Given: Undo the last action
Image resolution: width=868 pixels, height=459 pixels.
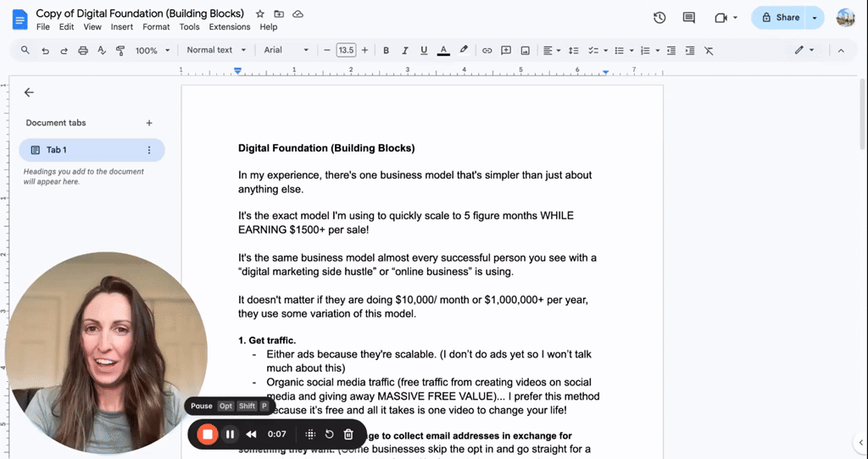Looking at the screenshot, I should click(x=46, y=50).
